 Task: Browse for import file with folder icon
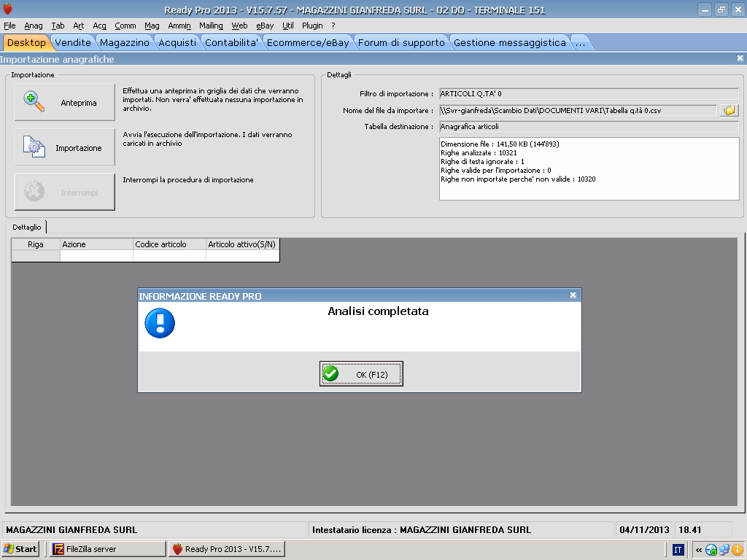click(x=729, y=111)
